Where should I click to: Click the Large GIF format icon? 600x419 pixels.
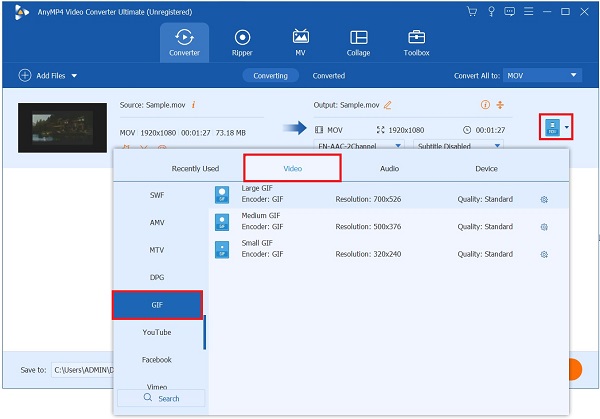point(222,194)
